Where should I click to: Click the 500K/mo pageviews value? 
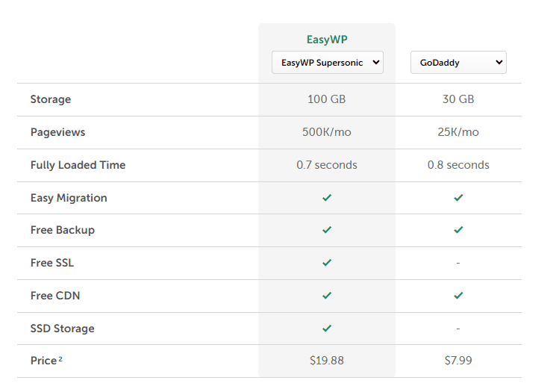[327, 132]
